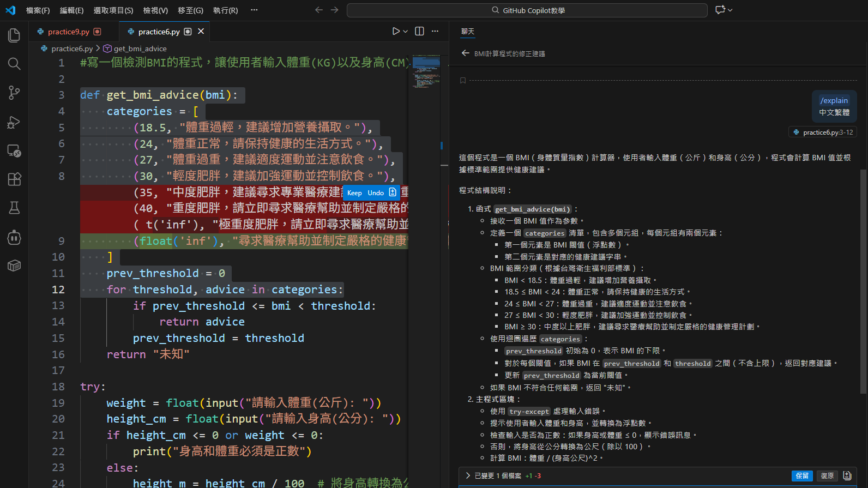Click the blue 保留 keep button
The image size is (868, 488).
tap(802, 476)
